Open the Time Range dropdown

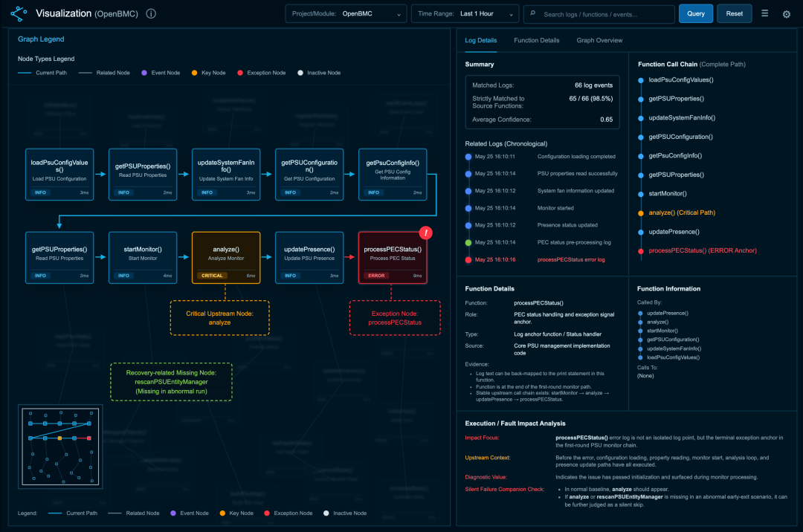tap(465, 14)
